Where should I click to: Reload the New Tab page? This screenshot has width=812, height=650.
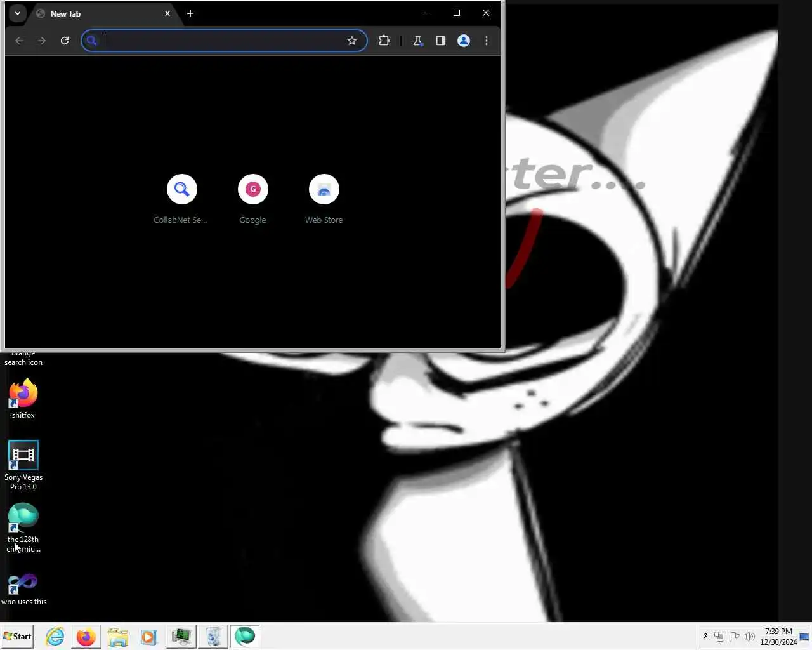pyautogui.click(x=65, y=41)
